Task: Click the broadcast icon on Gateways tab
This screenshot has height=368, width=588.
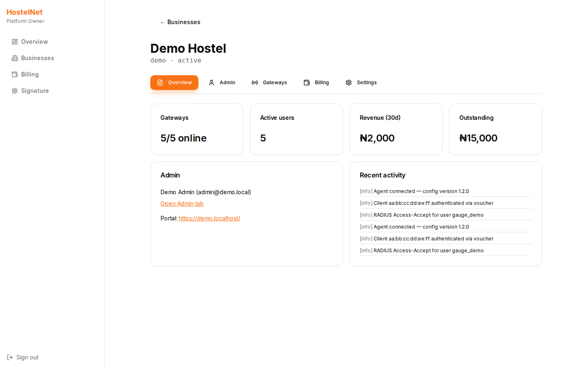Action: pyautogui.click(x=255, y=83)
